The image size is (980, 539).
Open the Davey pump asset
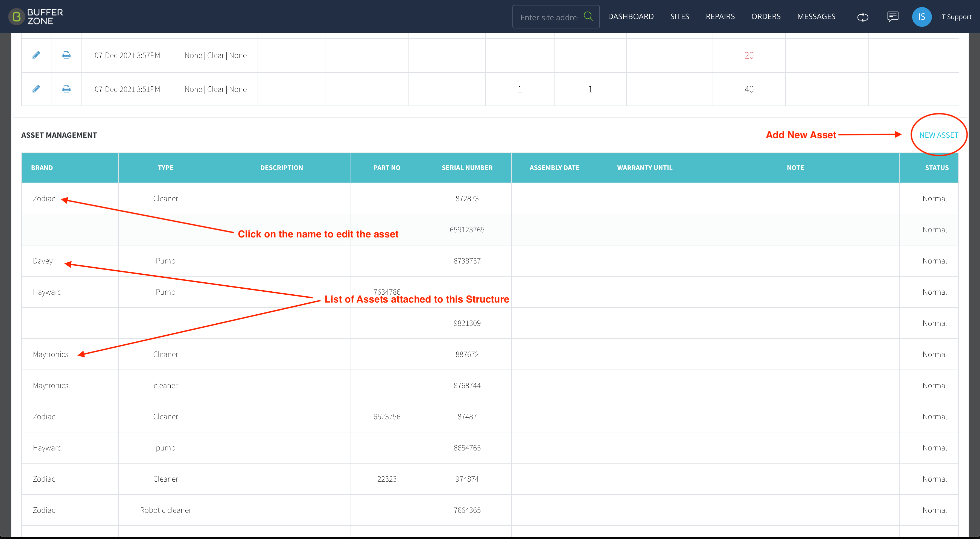(43, 261)
